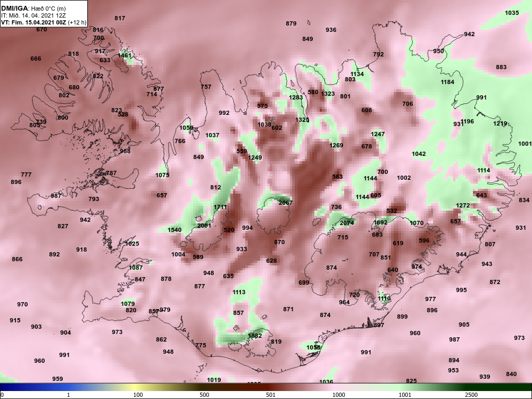Image resolution: width=532 pixels, height=399 pixels.
Task: Select the 959 value at bottom left
Action: point(57,379)
